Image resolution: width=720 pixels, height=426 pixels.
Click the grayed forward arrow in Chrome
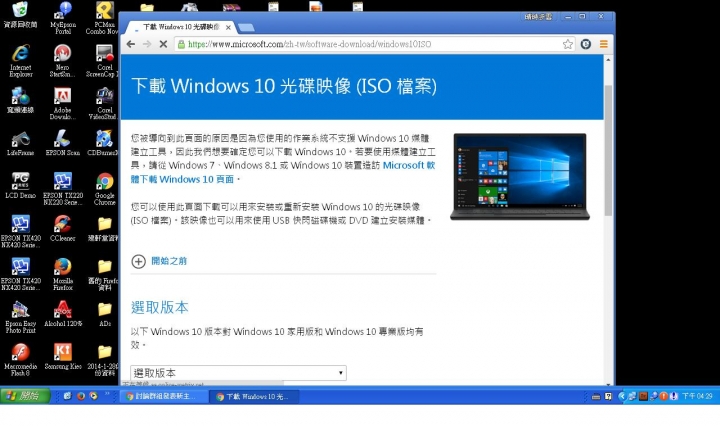click(147, 44)
